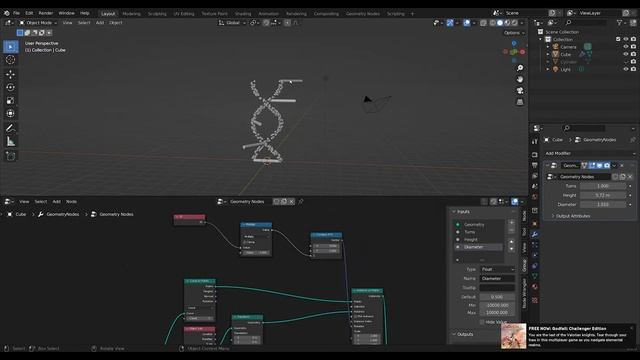
Task: Open viewport Options dropdown
Action: [x=514, y=33]
